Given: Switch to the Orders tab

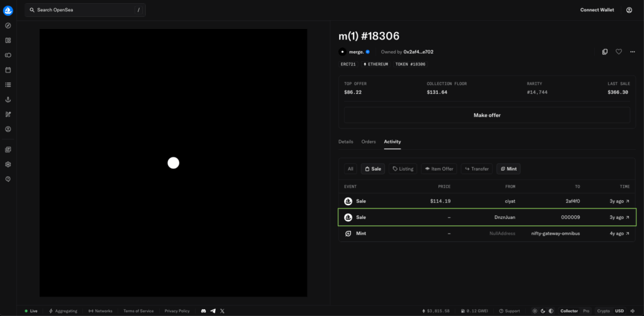Looking at the screenshot, I should point(369,142).
